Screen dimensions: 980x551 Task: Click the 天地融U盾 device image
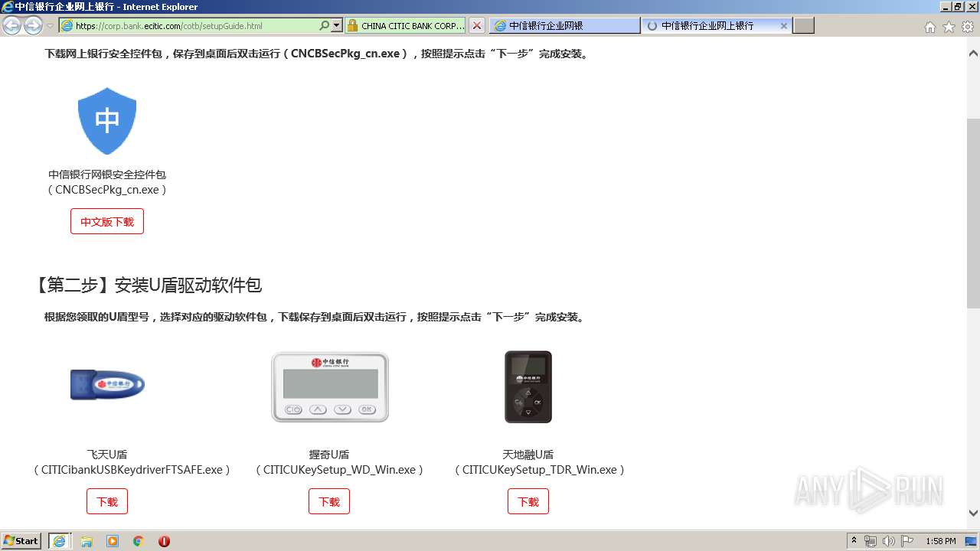click(x=528, y=386)
